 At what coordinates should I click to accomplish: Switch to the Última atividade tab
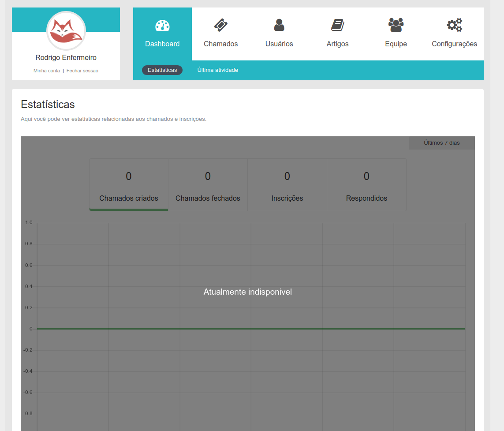point(218,70)
